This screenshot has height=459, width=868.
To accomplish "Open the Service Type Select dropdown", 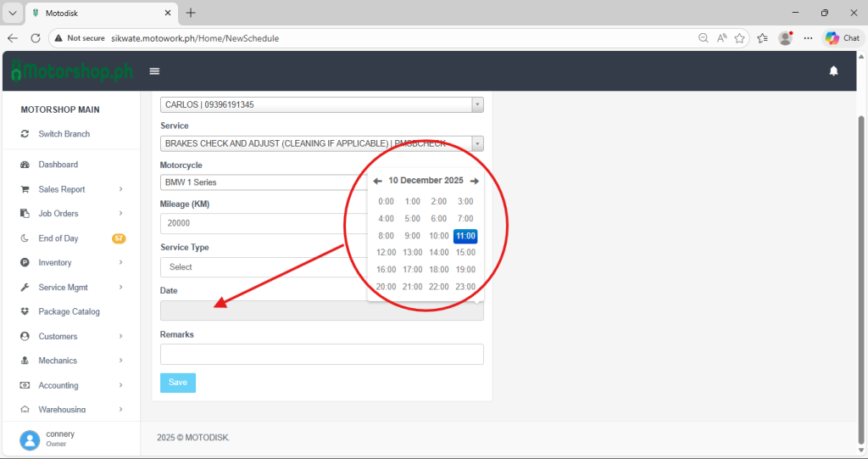I will tap(263, 267).
